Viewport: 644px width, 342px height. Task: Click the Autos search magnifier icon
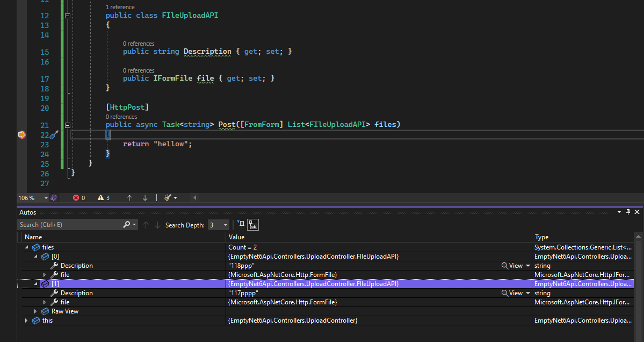coord(126,224)
